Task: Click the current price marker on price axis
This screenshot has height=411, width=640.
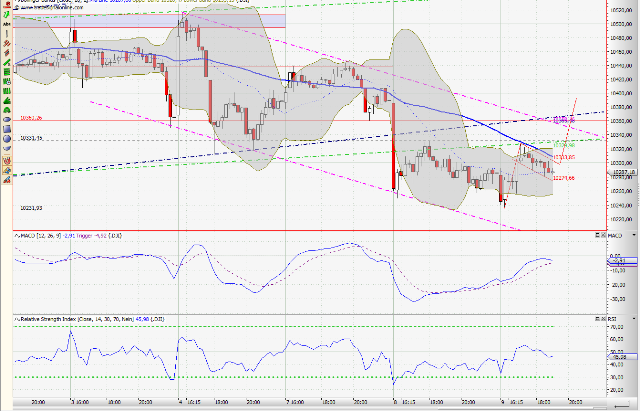Action: (622, 172)
